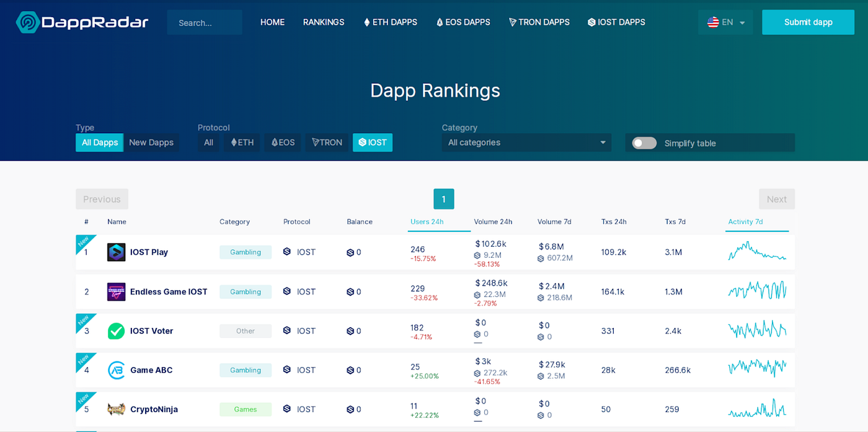Sort by Balance column
The image size is (868, 432).
tap(360, 222)
